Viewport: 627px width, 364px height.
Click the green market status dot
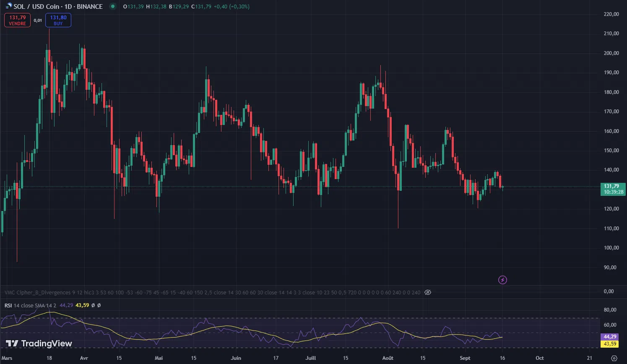112,6
